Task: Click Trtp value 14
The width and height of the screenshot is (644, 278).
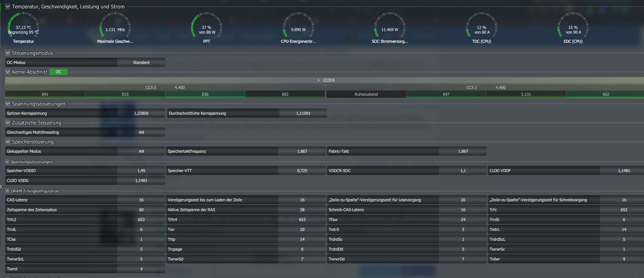Action: [302, 239]
